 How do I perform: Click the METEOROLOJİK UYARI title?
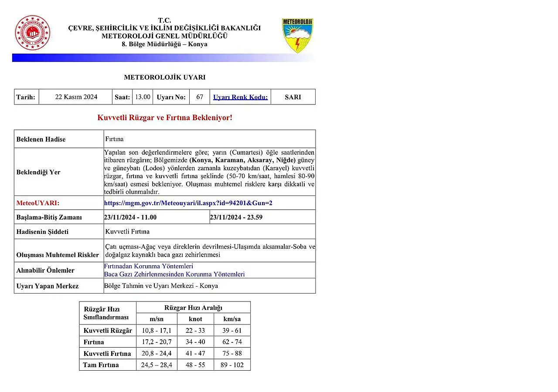164,78
